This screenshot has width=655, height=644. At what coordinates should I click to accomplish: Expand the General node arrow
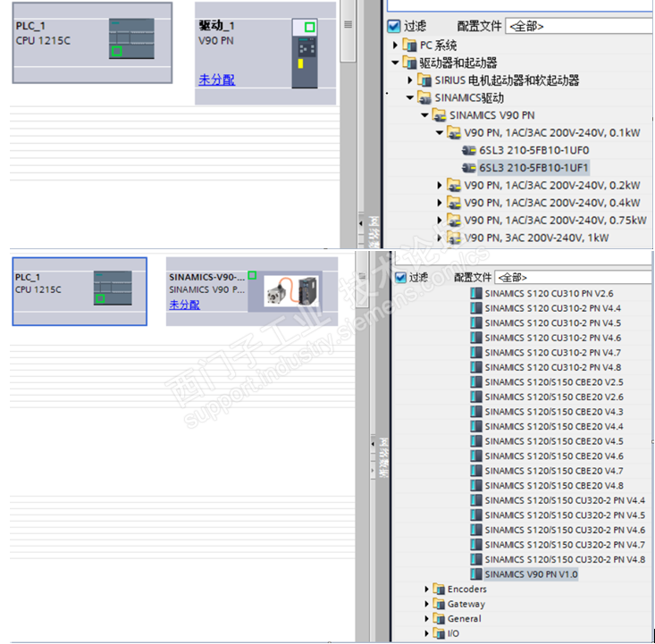pyautogui.click(x=426, y=618)
